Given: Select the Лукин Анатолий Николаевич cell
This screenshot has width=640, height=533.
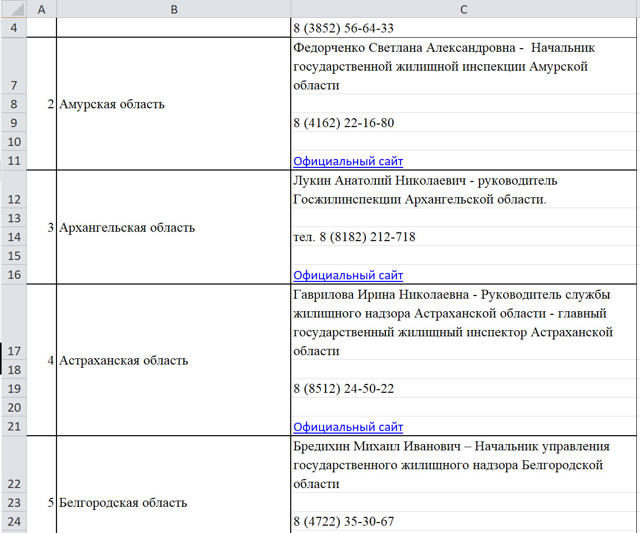Looking at the screenshot, I should click(464, 189).
